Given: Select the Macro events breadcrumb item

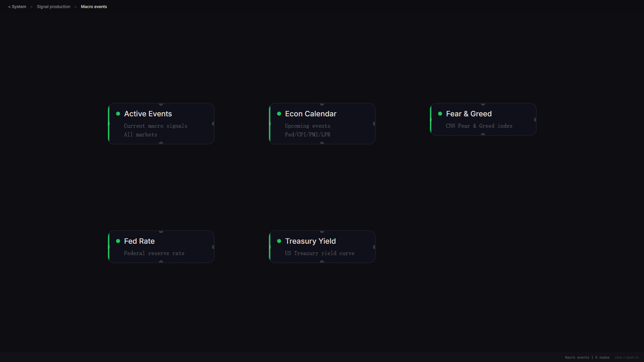Looking at the screenshot, I should (94, 7).
